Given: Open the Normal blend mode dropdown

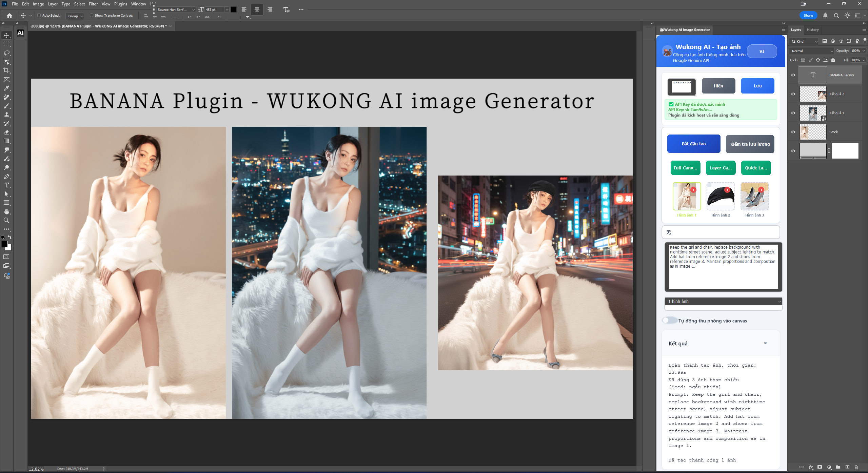Looking at the screenshot, I should tap(812, 51).
